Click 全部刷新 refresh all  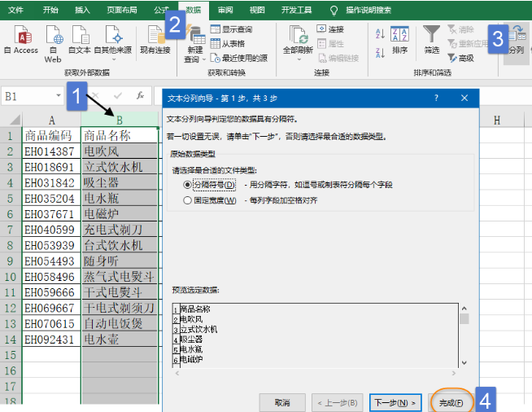pyautogui.click(x=298, y=40)
